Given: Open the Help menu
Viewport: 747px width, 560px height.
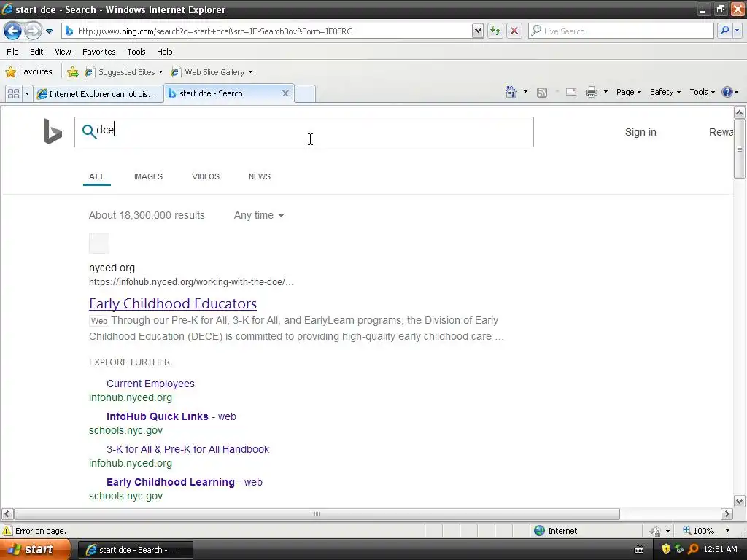Looking at the screenshot, I should (x=164, y=52).
